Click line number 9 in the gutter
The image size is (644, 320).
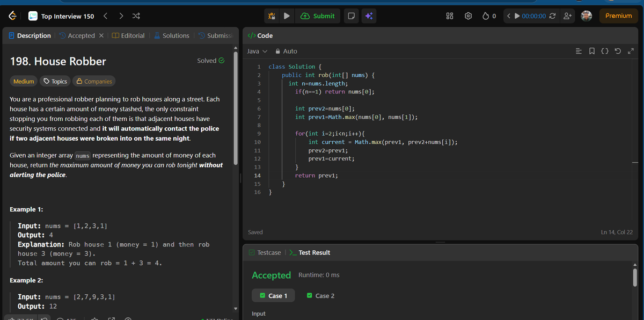pyautogui.click(x=259, y=134)
